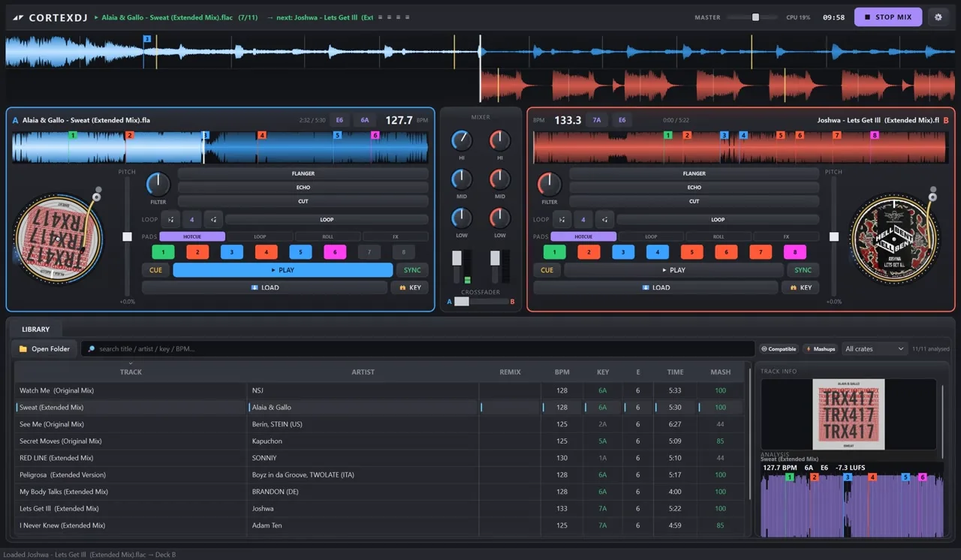Screen dimensions: 961x560
Task: Load a track to Deck B
Action: (655, 288)
